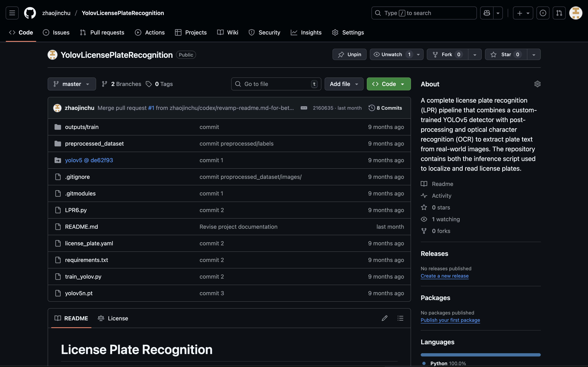Open the green Code clone dropdown
Image resolution: width=588 pixels, height=367 pixels.
point(389,84)
